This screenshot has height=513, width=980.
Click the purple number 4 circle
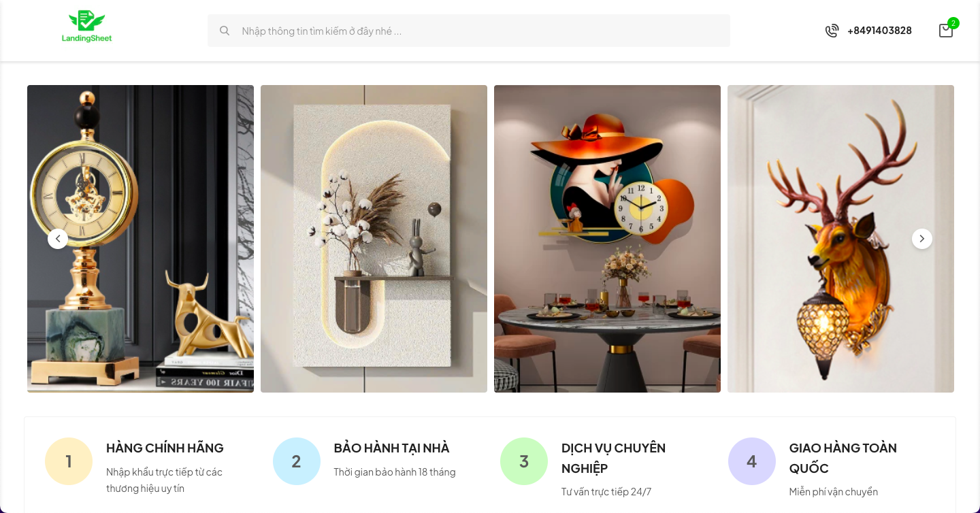click(752, 461)
